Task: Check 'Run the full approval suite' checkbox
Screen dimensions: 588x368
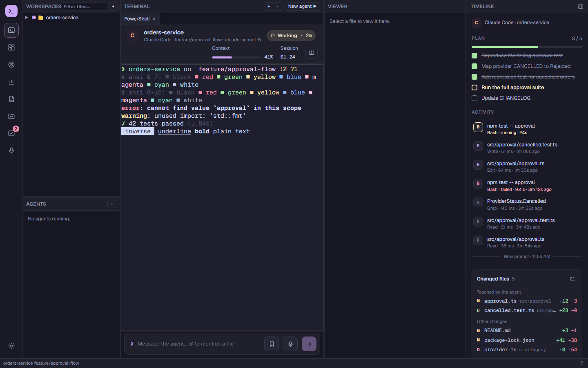Action: (474, 88)
